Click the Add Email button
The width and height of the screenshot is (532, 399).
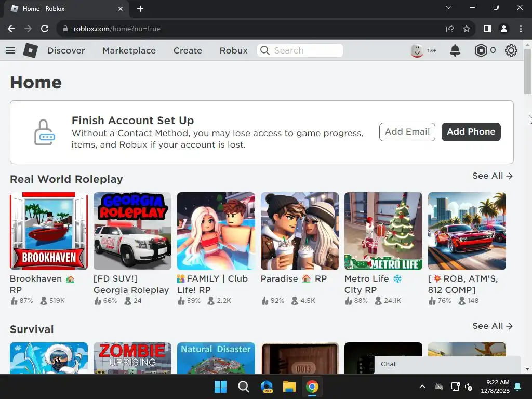tap(407, 131)
